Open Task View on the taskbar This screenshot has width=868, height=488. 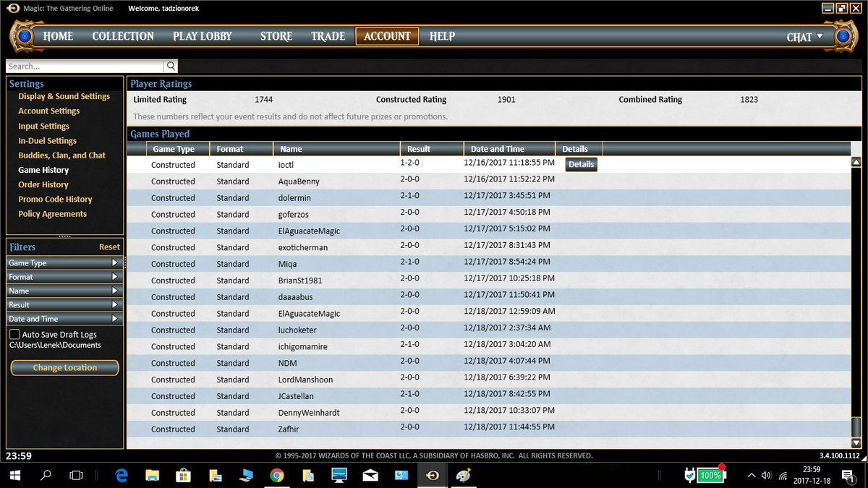[76, 475]
